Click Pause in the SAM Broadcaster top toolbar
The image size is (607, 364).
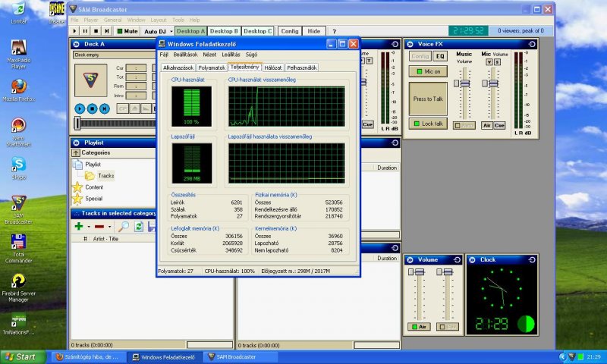click(85, 31)
